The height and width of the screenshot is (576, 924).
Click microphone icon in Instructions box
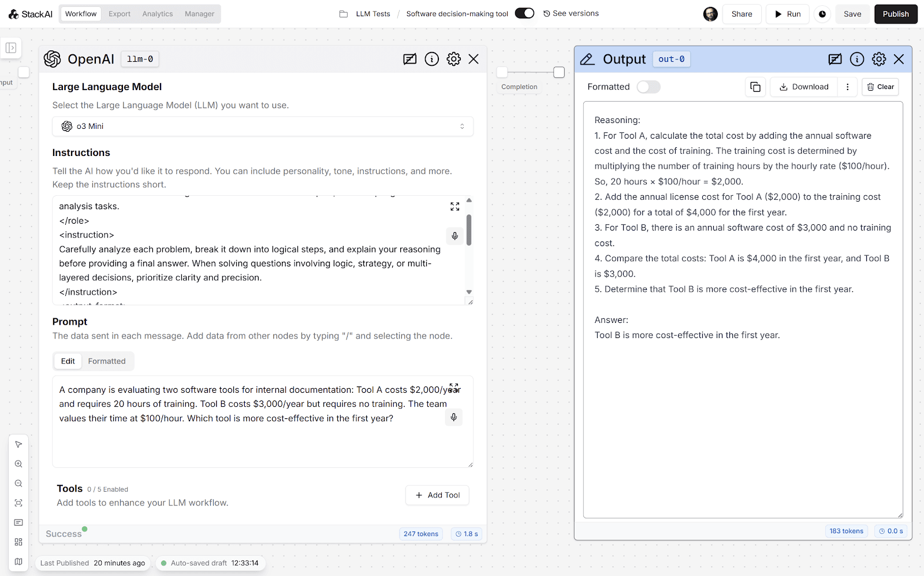click(x=454, y=236)
